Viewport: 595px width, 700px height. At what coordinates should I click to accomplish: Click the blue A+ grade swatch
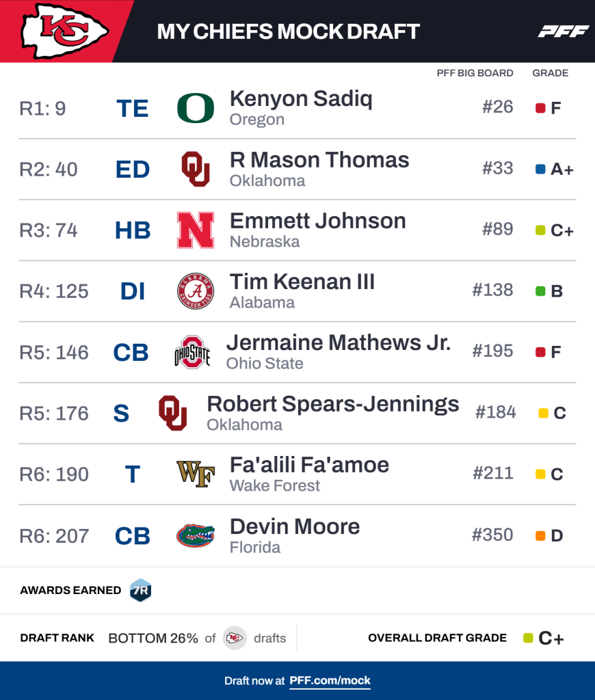point(540,170)
